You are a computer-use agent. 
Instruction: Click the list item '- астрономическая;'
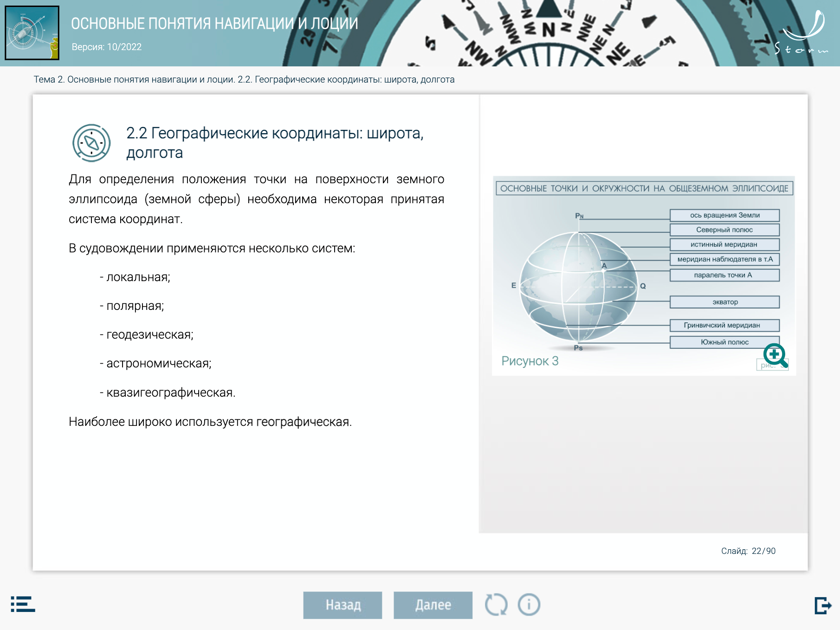point(155,363)
